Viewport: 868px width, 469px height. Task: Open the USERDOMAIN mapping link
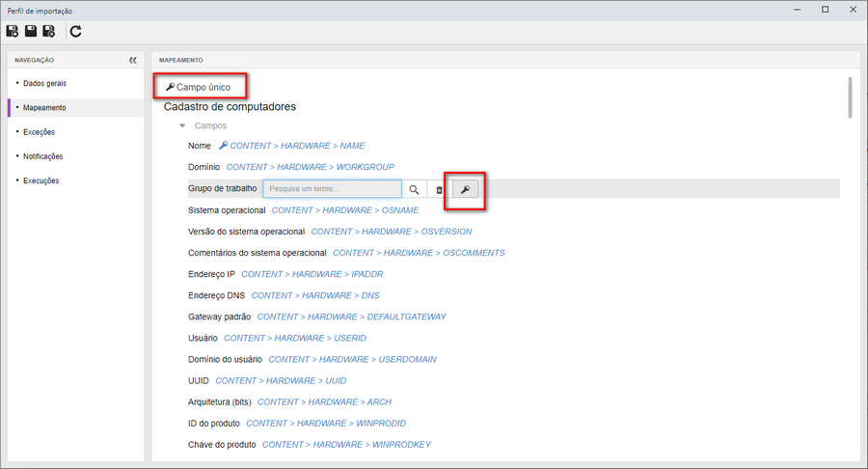[x=352, y=359]
